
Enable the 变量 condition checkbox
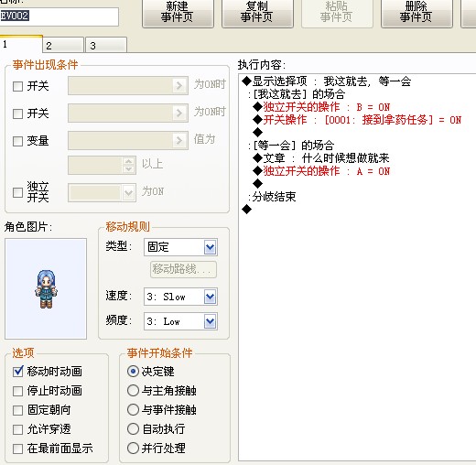pyautogui.click(x=17, y=141)
